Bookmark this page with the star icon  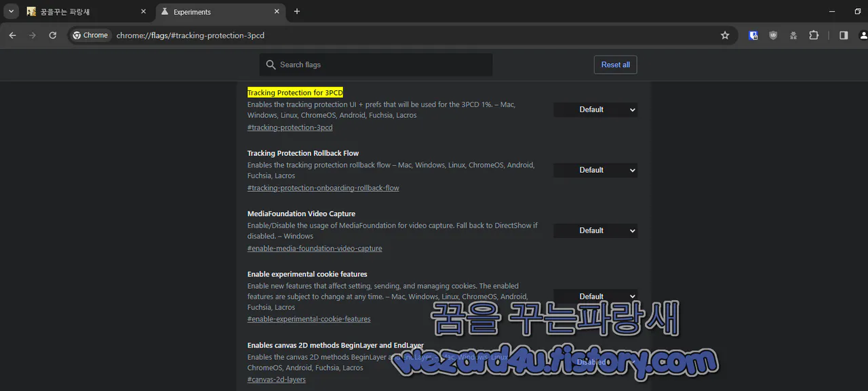725,35
